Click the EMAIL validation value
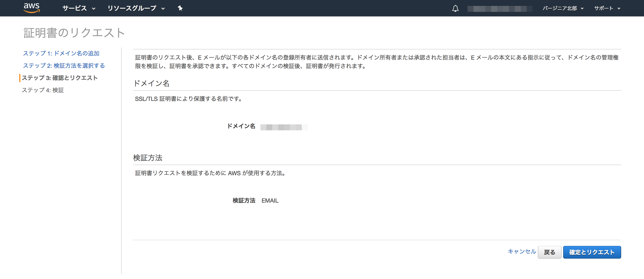644x279 pixels. pyautogui.click(x=270, y=201)
